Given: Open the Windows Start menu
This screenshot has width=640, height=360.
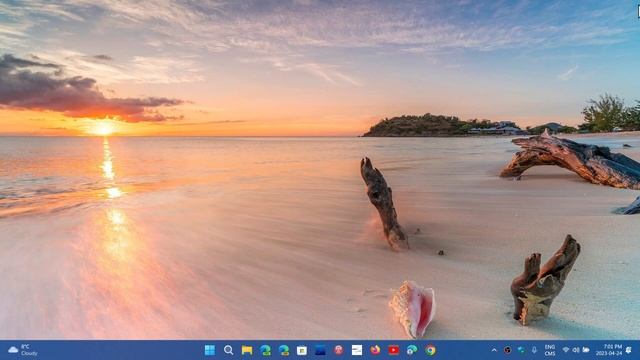Looking at the screenshot, I should point(210,350).
